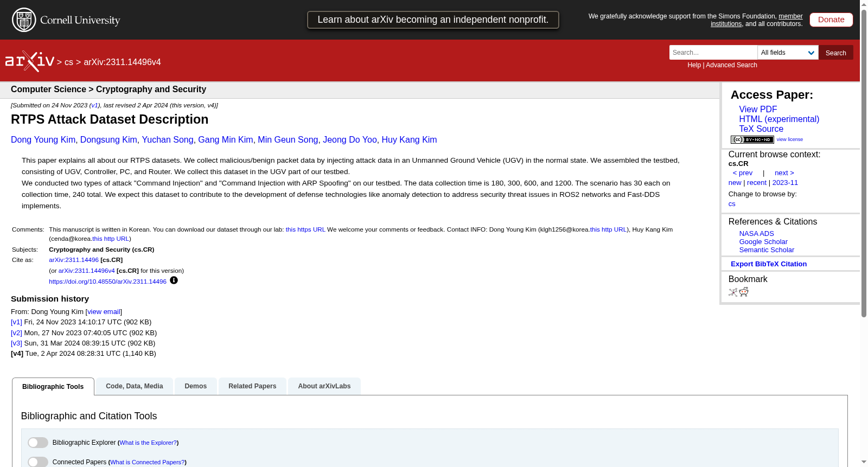Open the recent cs.CR listings link

tap(757, 183)
